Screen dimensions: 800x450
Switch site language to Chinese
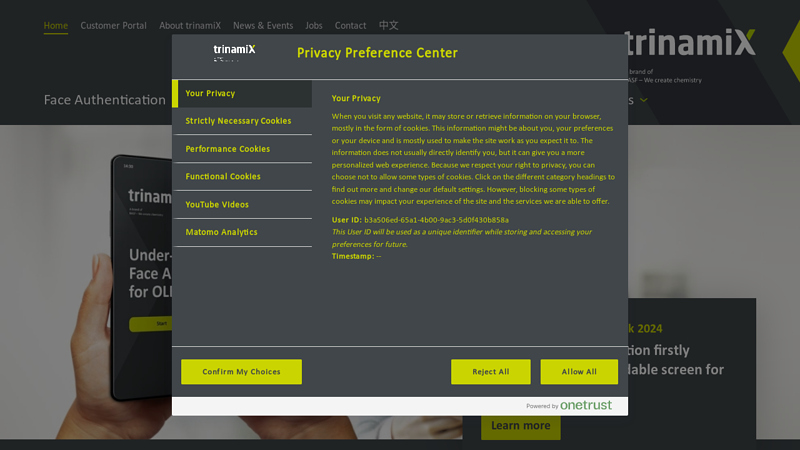click(388, 26)
